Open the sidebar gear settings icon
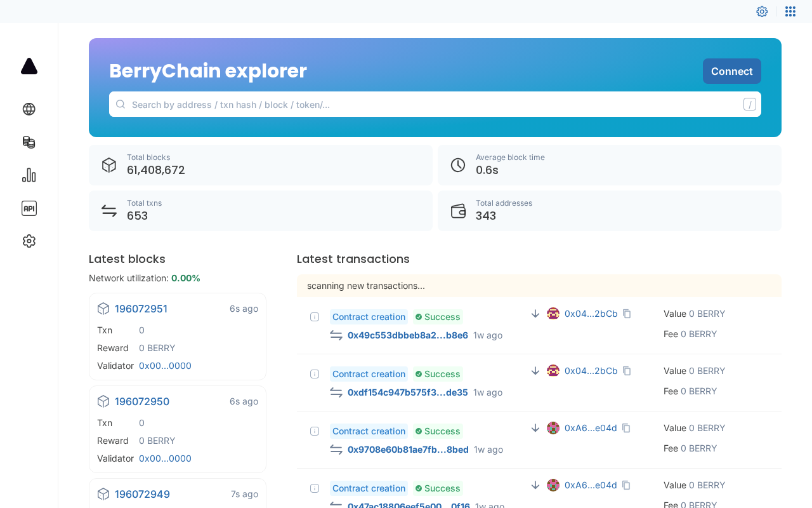 point(29,241)
